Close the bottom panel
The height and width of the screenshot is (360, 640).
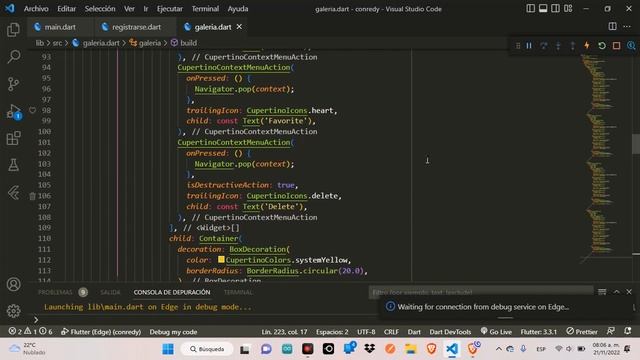click(629, 292)
